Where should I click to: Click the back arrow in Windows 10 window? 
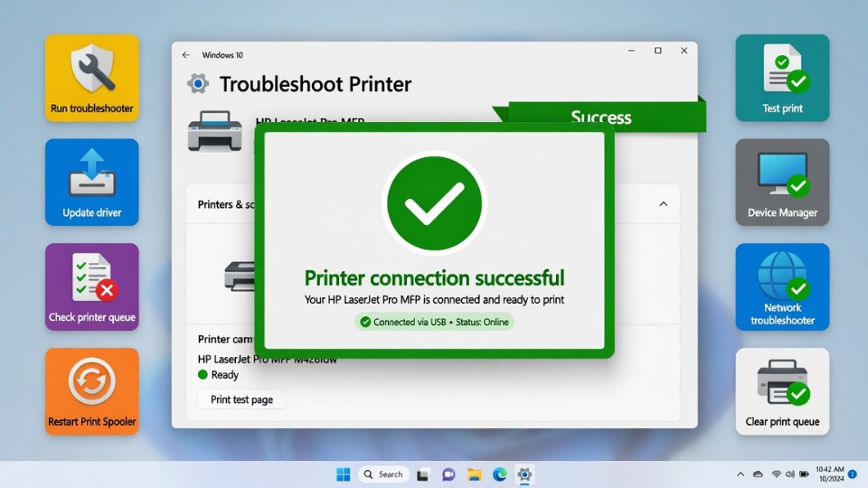tap(185, 55)
